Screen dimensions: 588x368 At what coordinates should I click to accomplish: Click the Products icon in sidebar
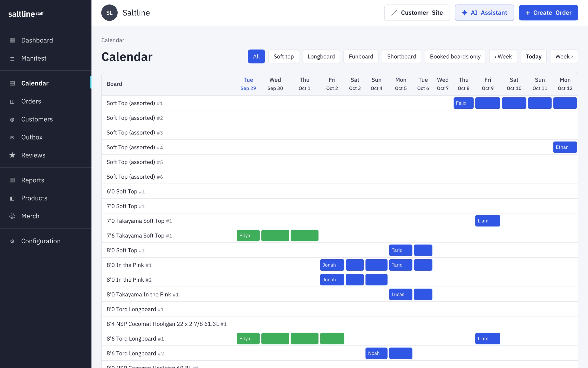tap(12, 198)
